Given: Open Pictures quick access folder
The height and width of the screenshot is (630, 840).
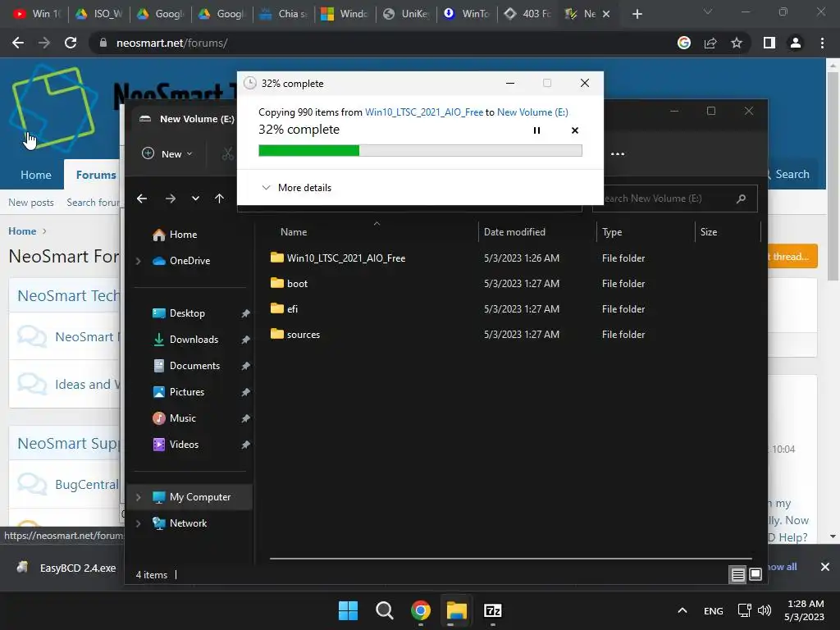Looking at the screenshot, I should click(186, 392).
